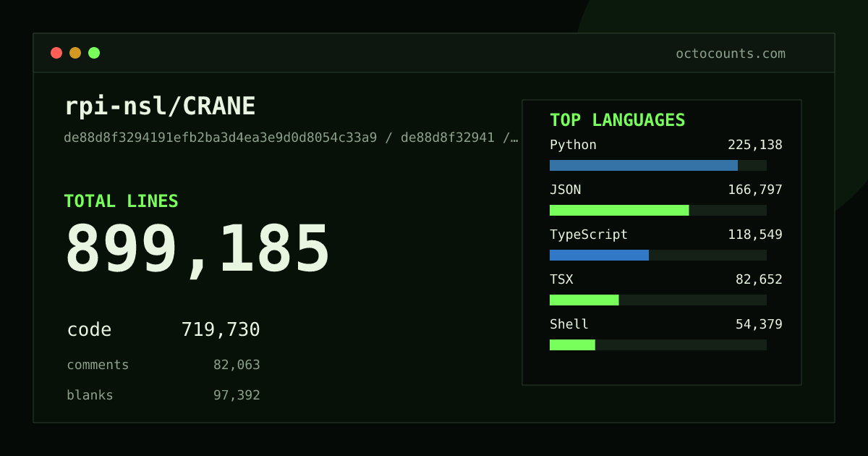Viewport: 868px width, 456px height.
Task: Click the total count 899,185
Action: pyautogui.click(x=197, y=250)
